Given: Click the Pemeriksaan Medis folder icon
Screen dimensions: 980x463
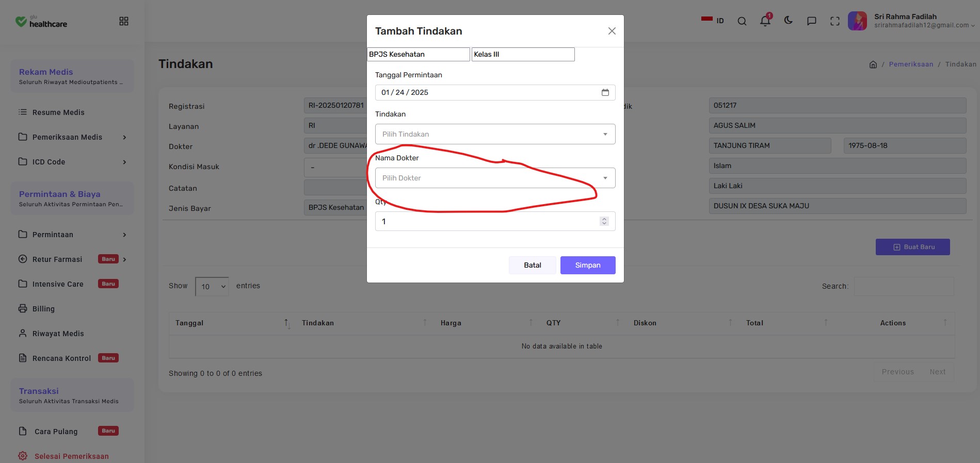Looking at the screenshot, I should click(x=23, y=137).
